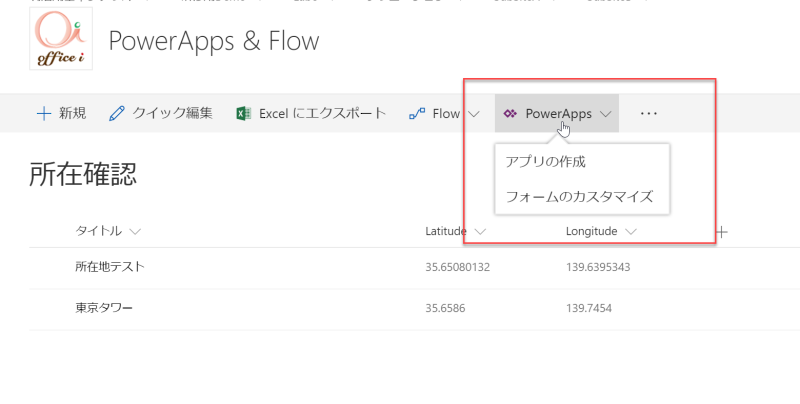Add a column with plus icon
800x404 pixels.
click(x=721, y=232)
